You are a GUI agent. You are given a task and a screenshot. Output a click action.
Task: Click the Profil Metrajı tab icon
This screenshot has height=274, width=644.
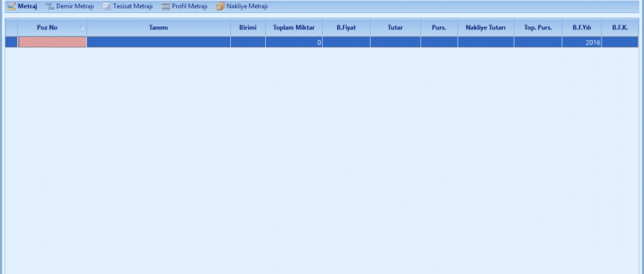click(x=166, y=6)
